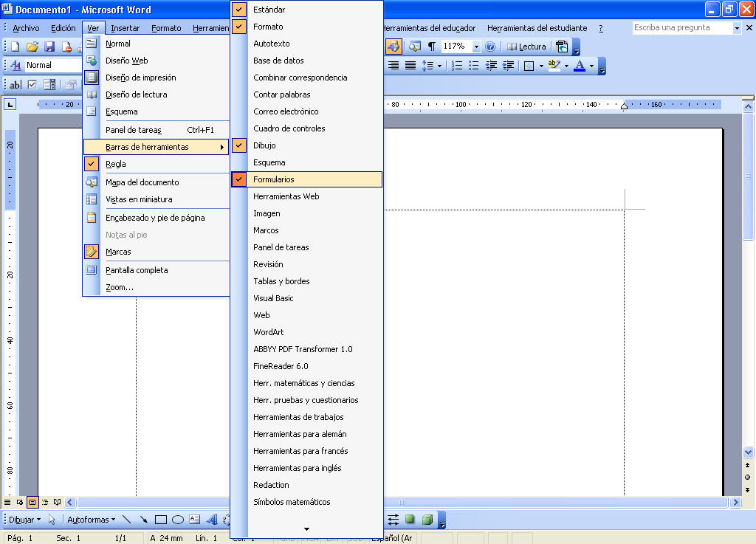This screenshot has height=544, width=756.
Task: Open the font color dropdown arrow
Action: coord(591,66)
